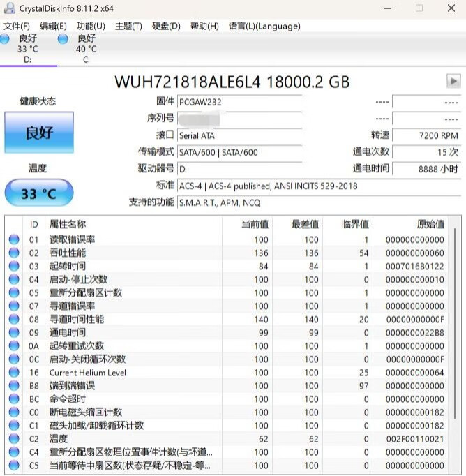Image resolution: width=466 pixels, height=476 pixels.
Task: Open the 帮助(H) menu
Action: [x=204, y=26]
